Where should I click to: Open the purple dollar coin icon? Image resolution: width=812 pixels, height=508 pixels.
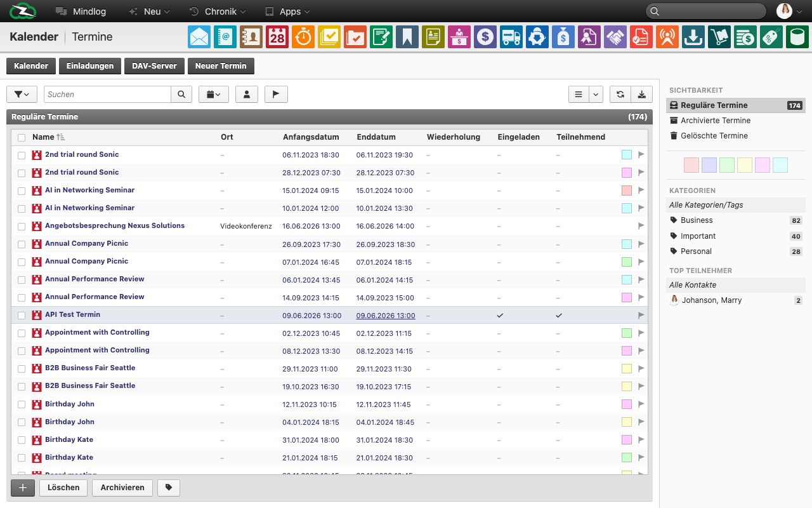point(485,37)
